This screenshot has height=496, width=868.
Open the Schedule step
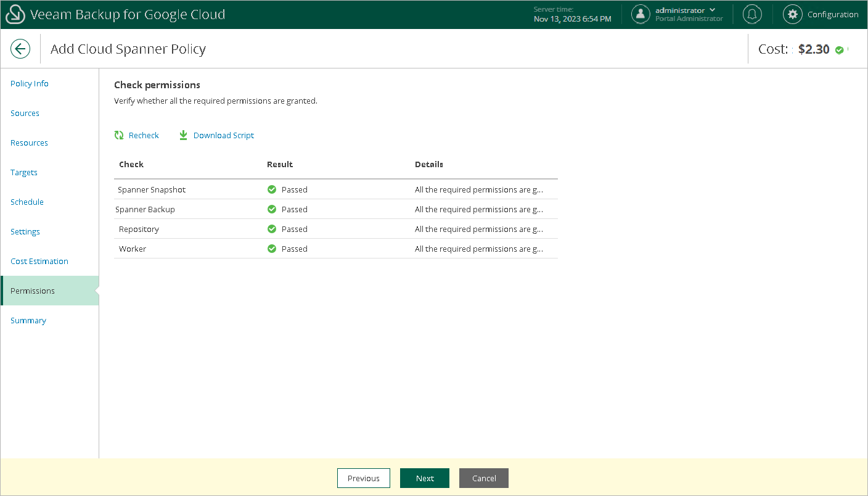click(x=27, y=202)
